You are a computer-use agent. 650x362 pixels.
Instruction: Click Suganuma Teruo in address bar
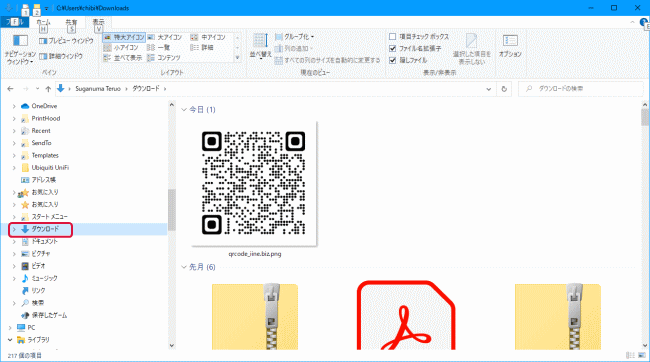click(x=98, y=89)
